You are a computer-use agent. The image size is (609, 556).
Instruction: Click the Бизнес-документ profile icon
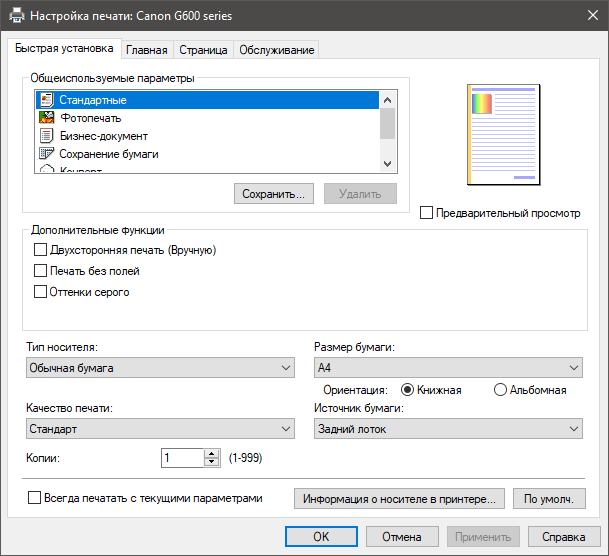coord(47,136)
